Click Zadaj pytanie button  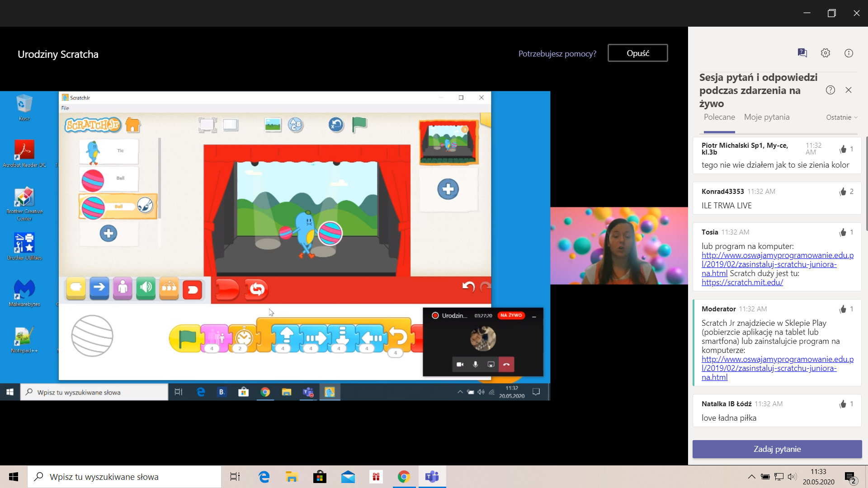coord(777,449)
